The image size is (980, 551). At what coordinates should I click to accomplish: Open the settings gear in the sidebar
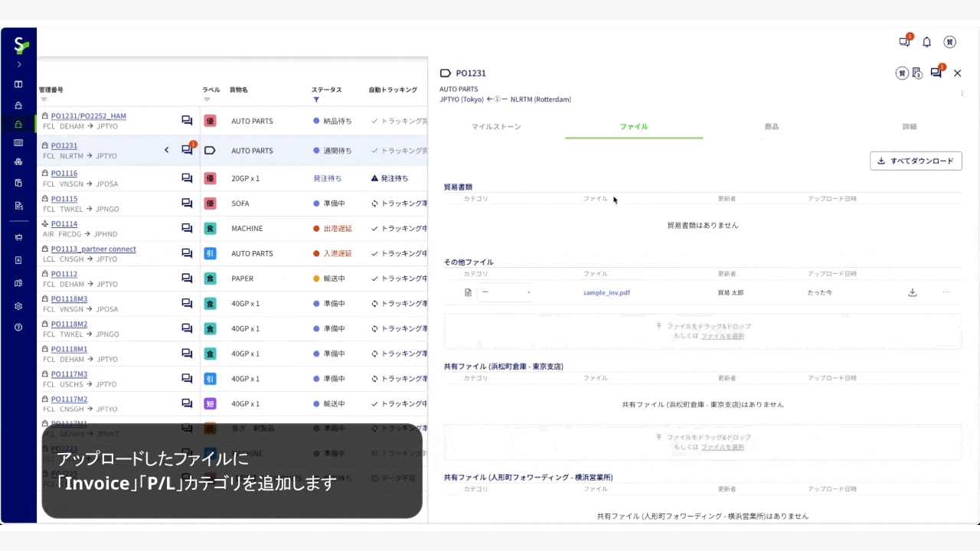click(18, 306)
